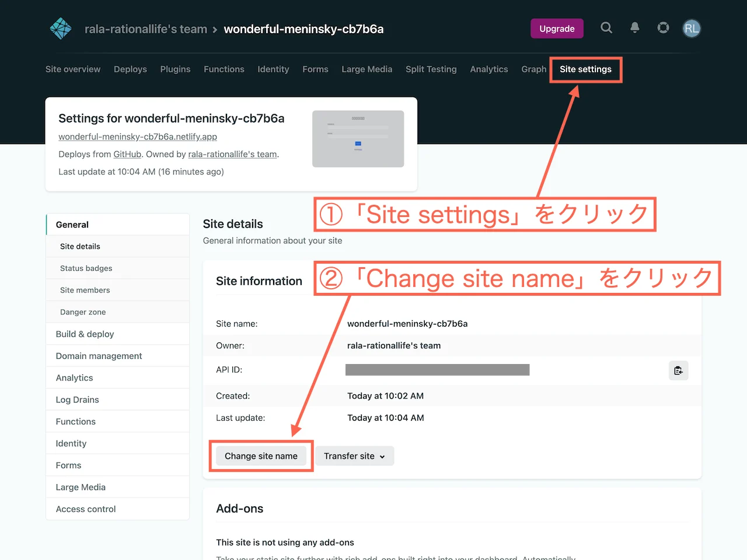Click the redacted API ID value

438,370
